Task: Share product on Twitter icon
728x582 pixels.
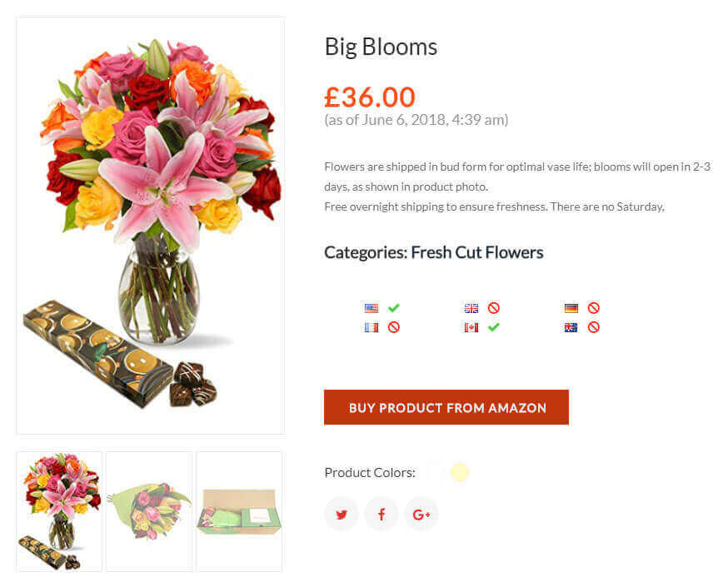Action: click(x=342, y=514)
